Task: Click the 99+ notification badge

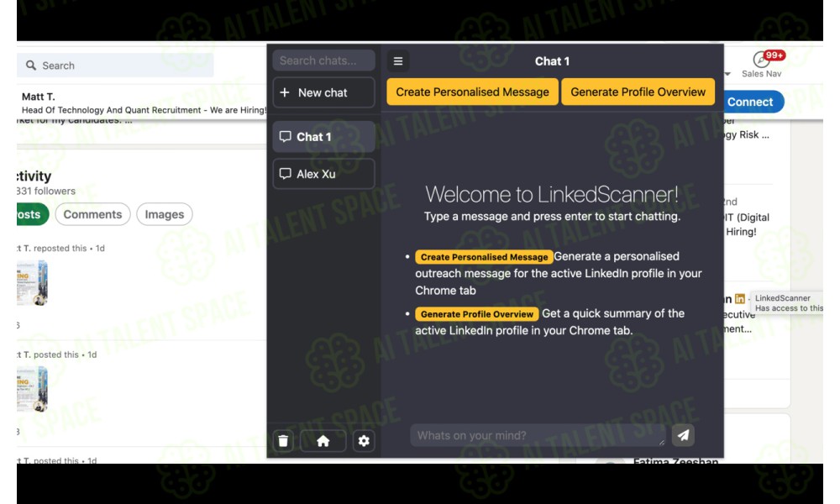Action: [774, 55]
